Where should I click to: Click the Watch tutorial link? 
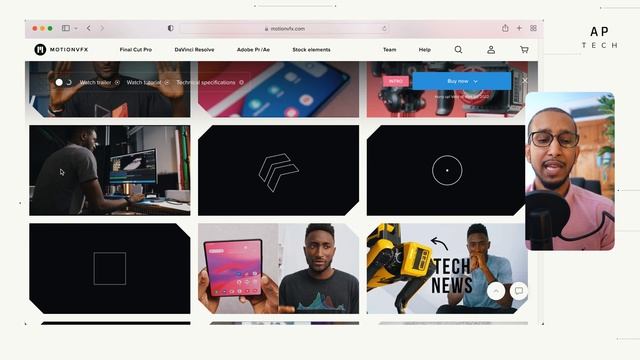(144, 82)
